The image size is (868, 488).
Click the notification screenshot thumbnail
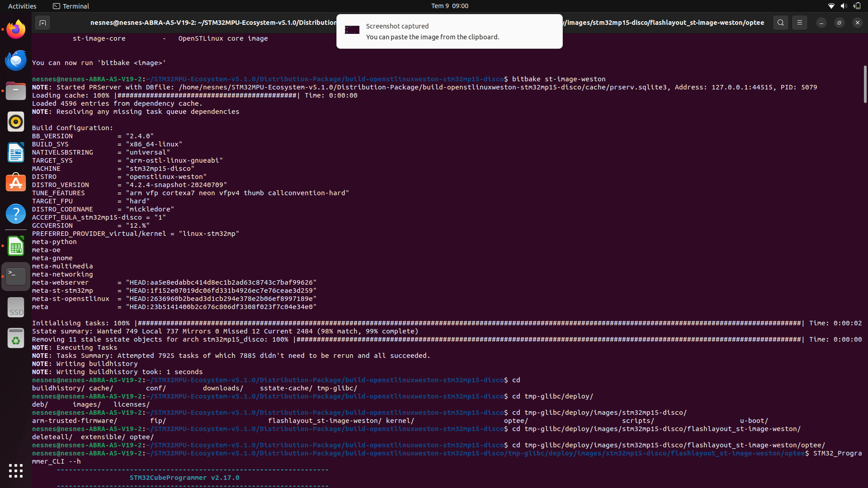click(x=352, y=30)
